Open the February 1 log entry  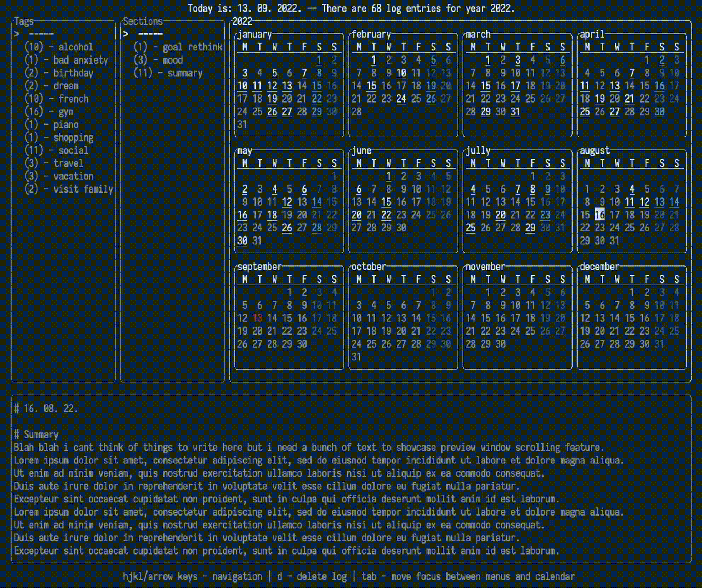(374, 60)
